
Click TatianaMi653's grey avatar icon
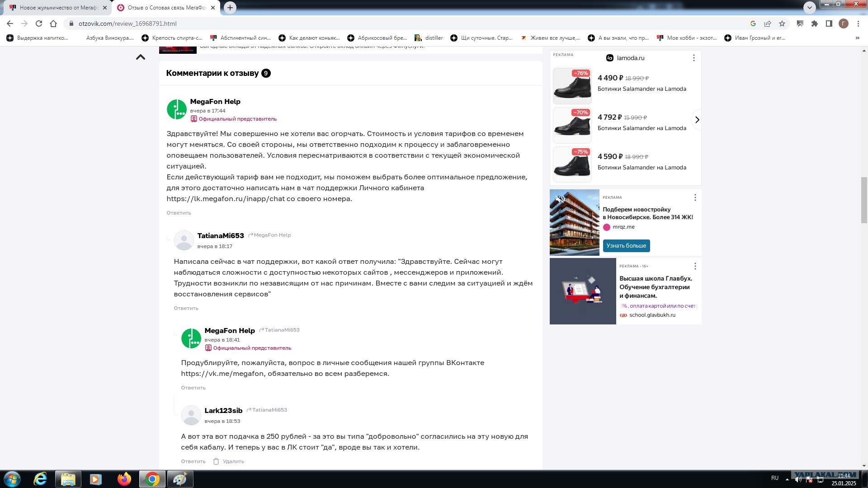(x=184, y=240)
